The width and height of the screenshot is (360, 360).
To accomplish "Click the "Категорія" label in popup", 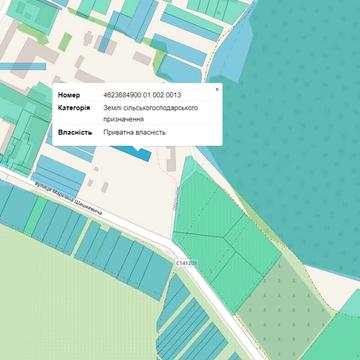I will coord(74,108).
